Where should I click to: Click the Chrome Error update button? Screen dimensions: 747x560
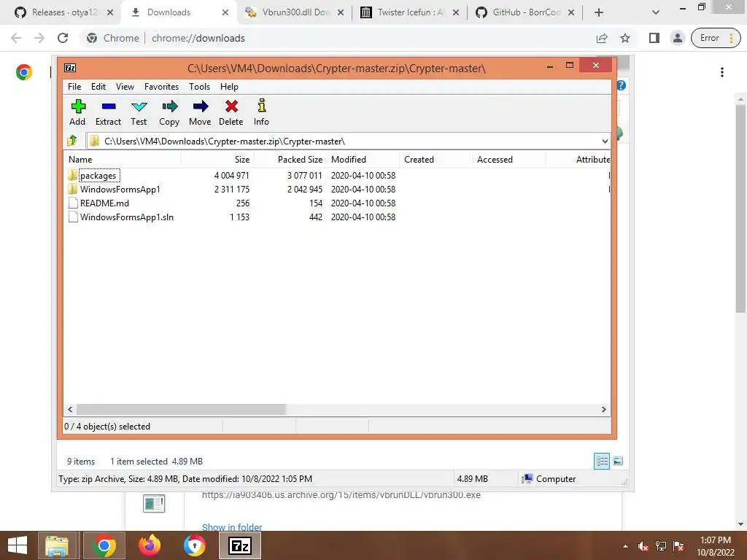pyautogui.click(x=716, y=38)
